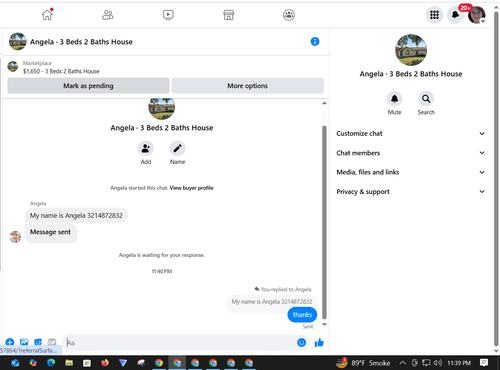Expand Media, files and links section
Screen dimensions: 500x370
(410, 172)
